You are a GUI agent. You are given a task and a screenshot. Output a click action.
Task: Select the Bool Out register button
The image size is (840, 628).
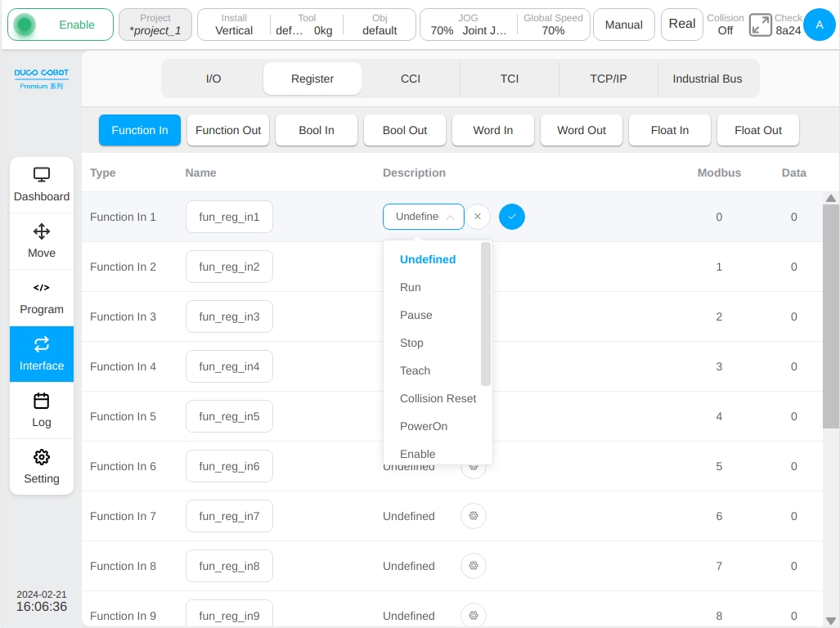405,130
